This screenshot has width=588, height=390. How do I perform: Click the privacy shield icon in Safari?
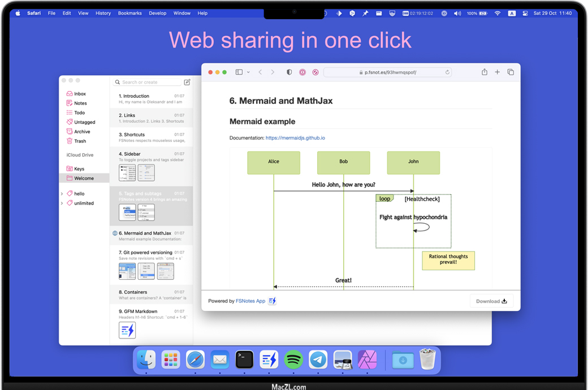point(289,72)
